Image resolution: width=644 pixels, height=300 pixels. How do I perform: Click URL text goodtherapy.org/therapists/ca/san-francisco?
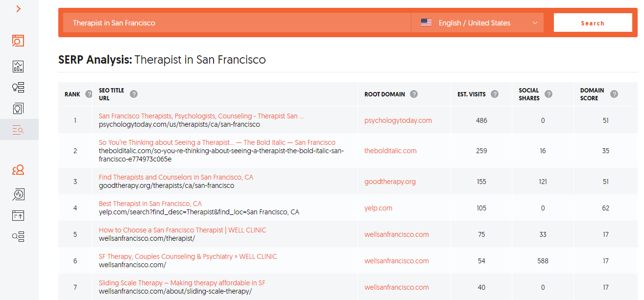167,185
